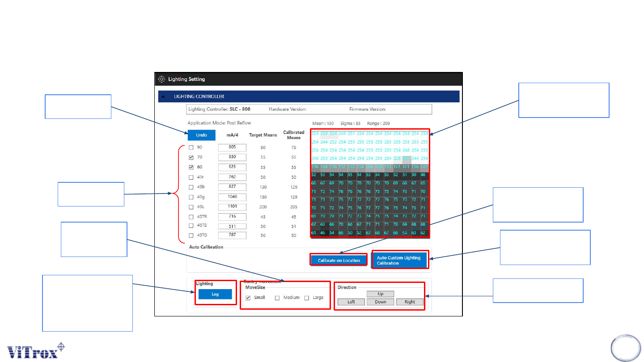Click the "Lighting Controller: SLC - 800" text
Viewport: 644px width, 362px height.
(219, 109)
